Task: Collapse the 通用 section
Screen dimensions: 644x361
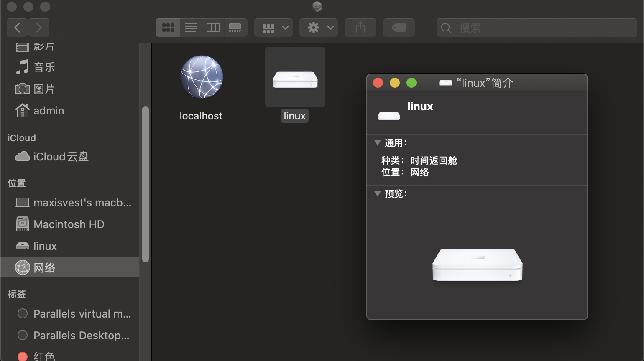Action: coord(378,143)
